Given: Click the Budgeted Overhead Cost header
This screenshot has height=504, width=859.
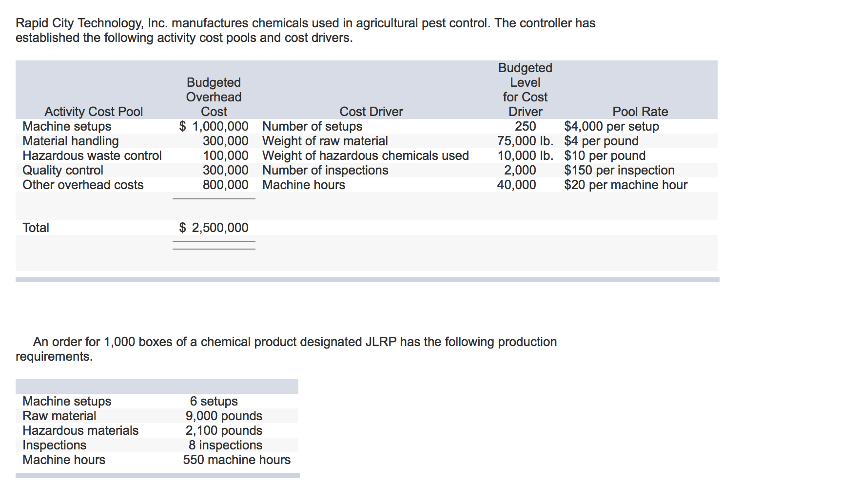Looking at the screenshot, I should coord(214,97).
